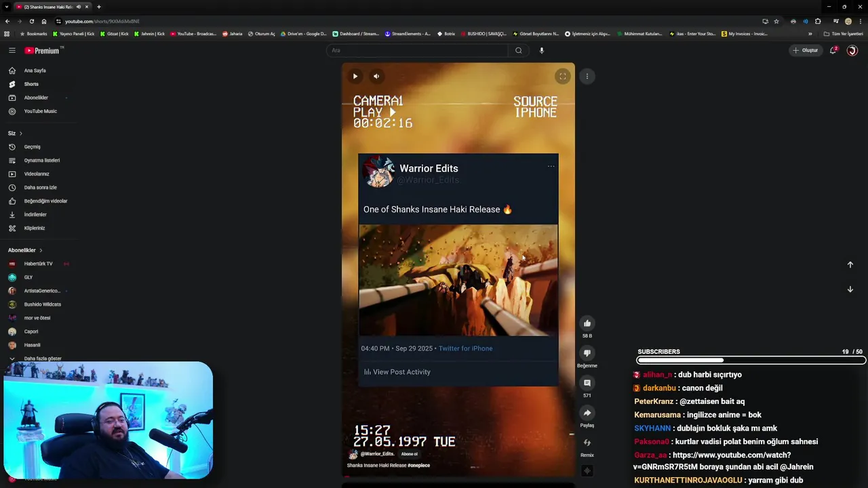Start voice search with the microphone

pos(541,50)
